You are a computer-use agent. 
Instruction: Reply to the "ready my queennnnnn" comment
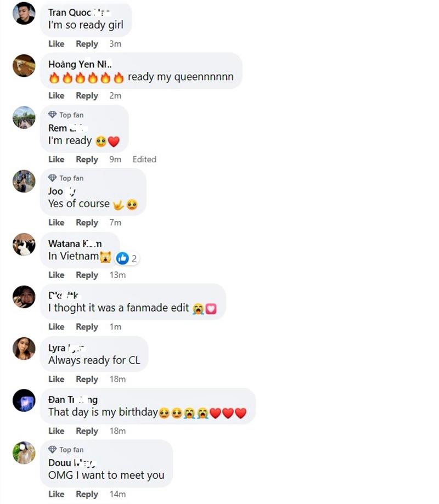87,95
